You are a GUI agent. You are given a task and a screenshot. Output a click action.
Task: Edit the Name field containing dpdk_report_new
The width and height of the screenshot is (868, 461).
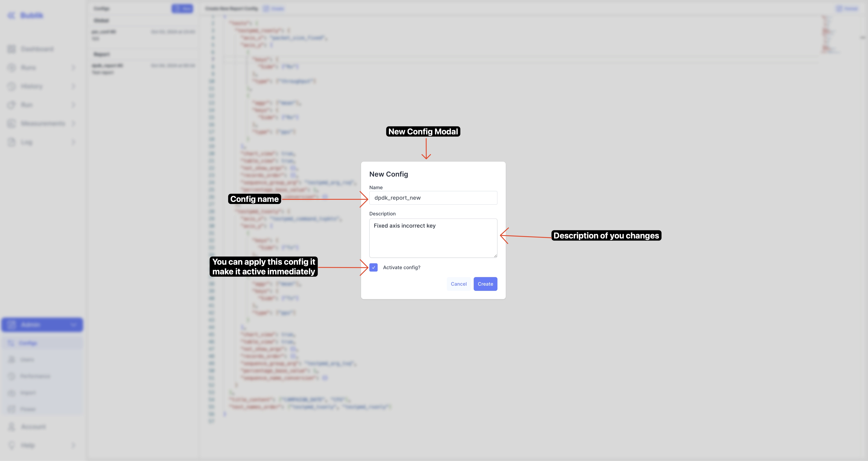click(433, 198)
